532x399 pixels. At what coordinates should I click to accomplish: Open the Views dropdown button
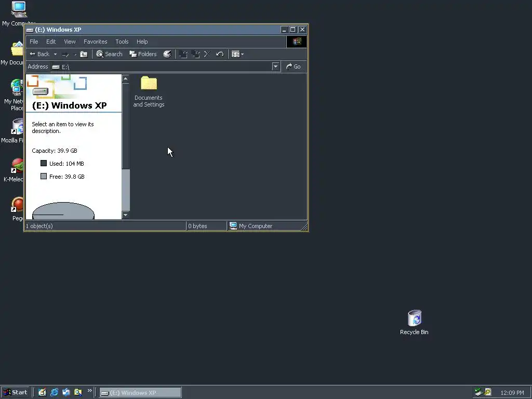click(237, 54)
